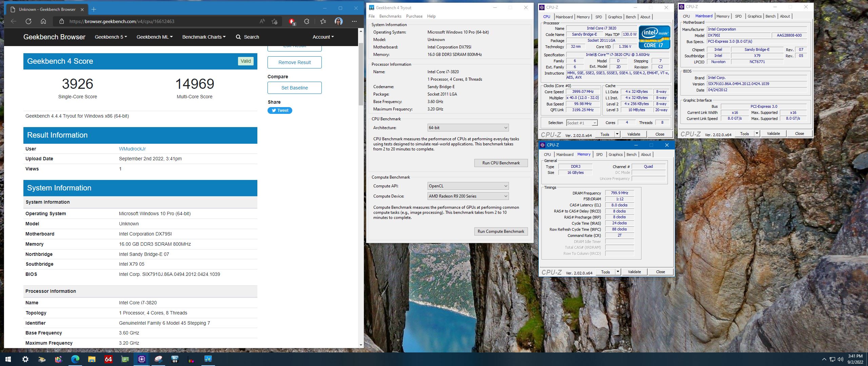Open the Architecture 64-bit combo box
The height and width of the screenshot is (366, 868).
(x=468, y=128)
